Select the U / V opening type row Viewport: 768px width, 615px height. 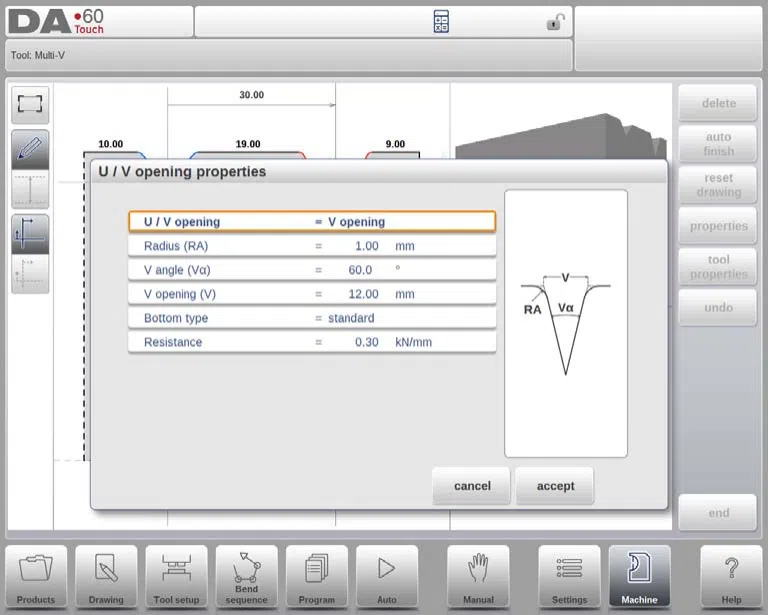click(x=312, y=222)
